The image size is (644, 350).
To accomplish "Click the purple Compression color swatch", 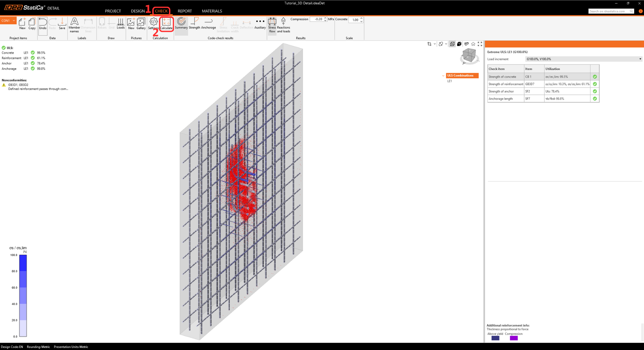I will (x=514, y=338).
